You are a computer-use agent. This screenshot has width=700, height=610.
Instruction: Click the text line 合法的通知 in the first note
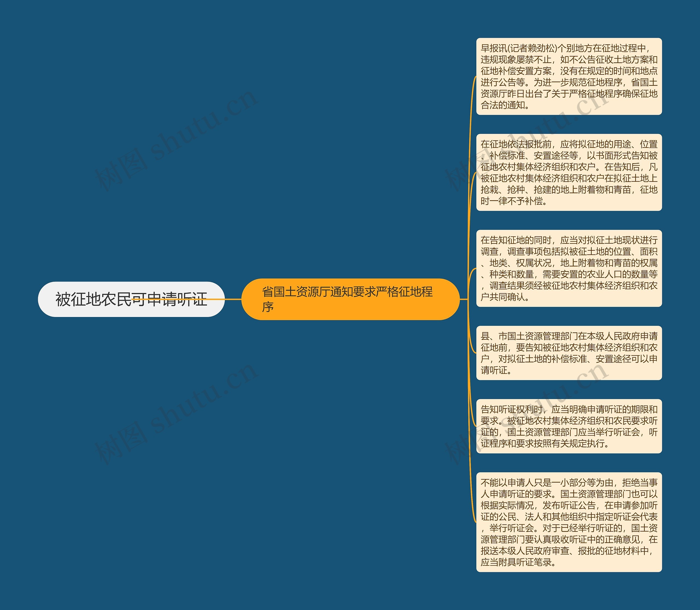pos(505,105)
